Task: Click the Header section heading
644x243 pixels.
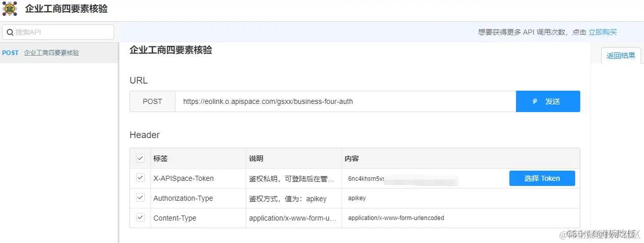Action: pyautogui.click(x=144, y=135)
